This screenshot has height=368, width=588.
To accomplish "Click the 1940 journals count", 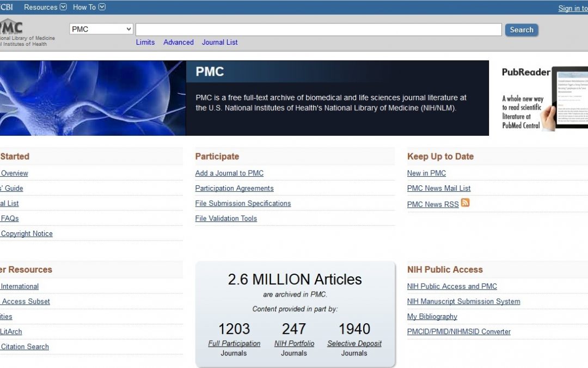I will pos(354,329).
